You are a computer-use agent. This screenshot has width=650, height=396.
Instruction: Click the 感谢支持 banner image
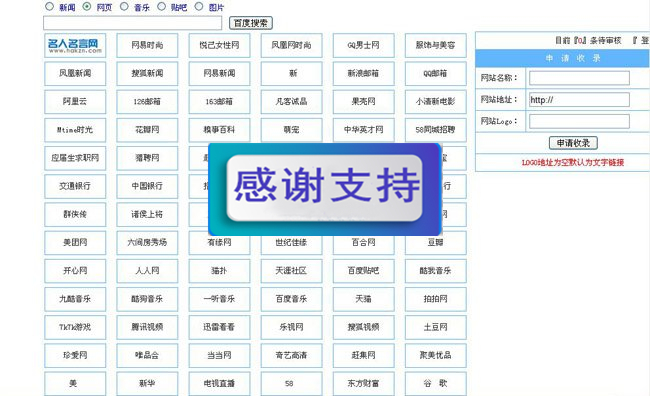(325, 189)
